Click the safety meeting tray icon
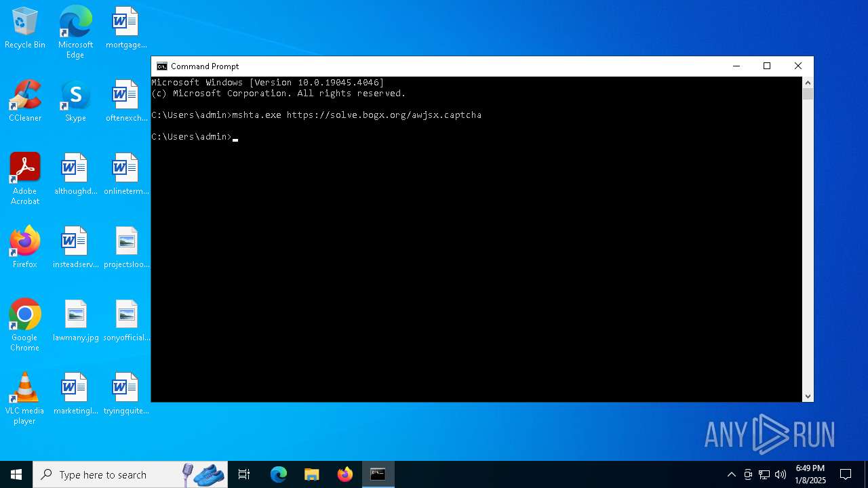Viewport: 868px width, 488px height. click(x=748, y=474)
